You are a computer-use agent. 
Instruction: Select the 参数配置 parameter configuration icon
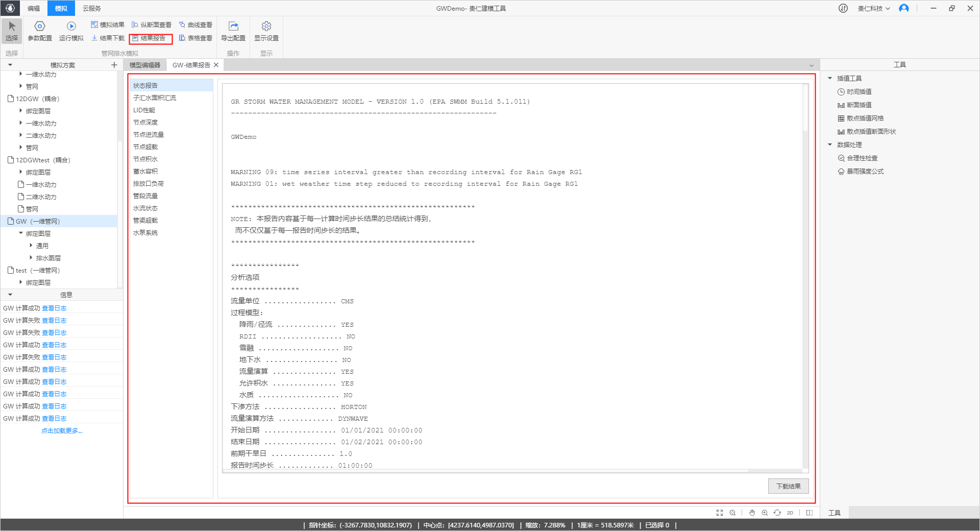click(x=39, y=32)
